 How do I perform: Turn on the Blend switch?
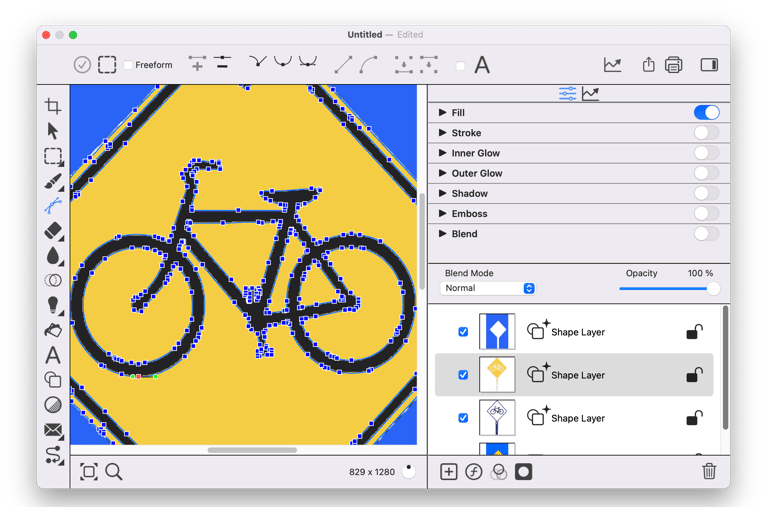pyautogui.click(x=706, y=234)
